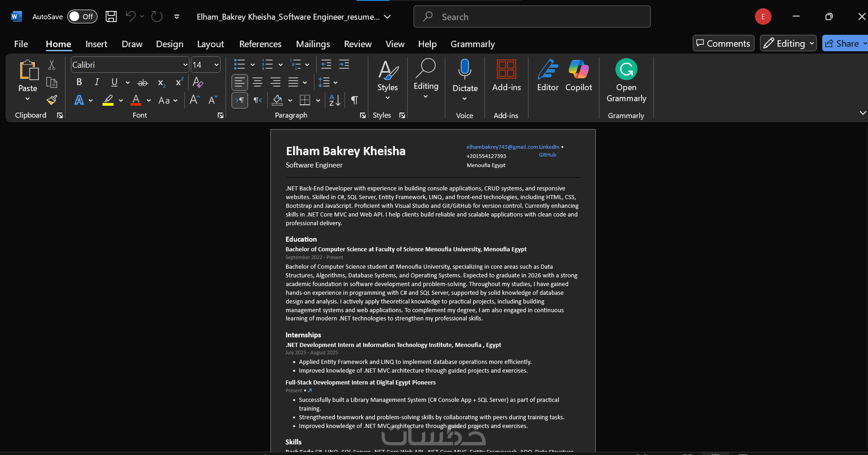Open the Customize Quick Access Toolbar menu
This screenshot has width=868, height=455.
click(177, 16)
